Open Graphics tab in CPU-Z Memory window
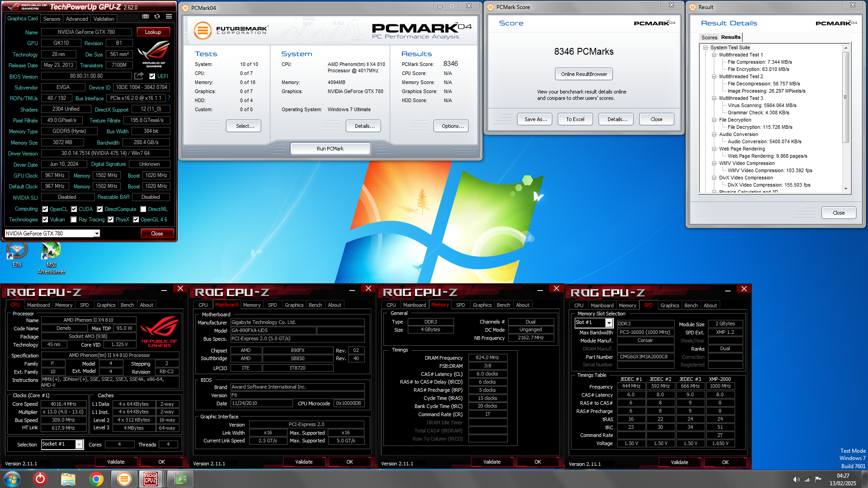Screen dimensions: 868x488 pos(482,305)
